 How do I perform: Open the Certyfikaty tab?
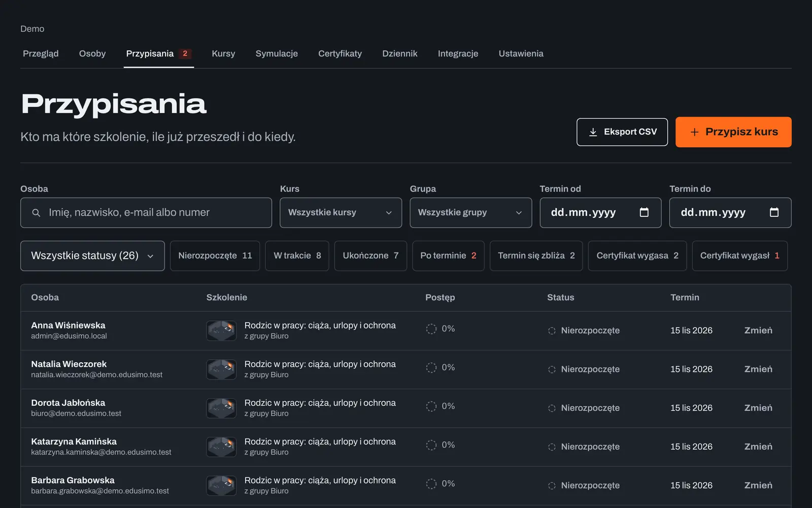click(340, 53)
